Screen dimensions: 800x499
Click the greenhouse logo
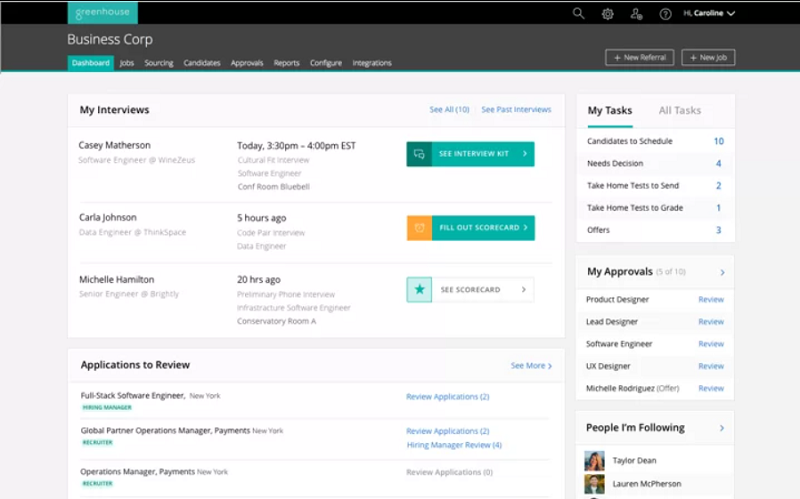tap(103, 12)
